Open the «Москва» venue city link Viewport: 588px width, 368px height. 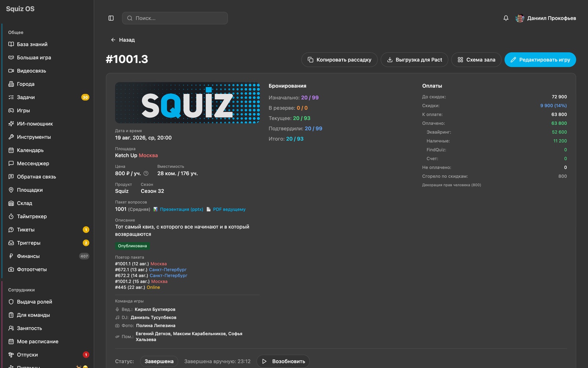[x=148, y=155]
